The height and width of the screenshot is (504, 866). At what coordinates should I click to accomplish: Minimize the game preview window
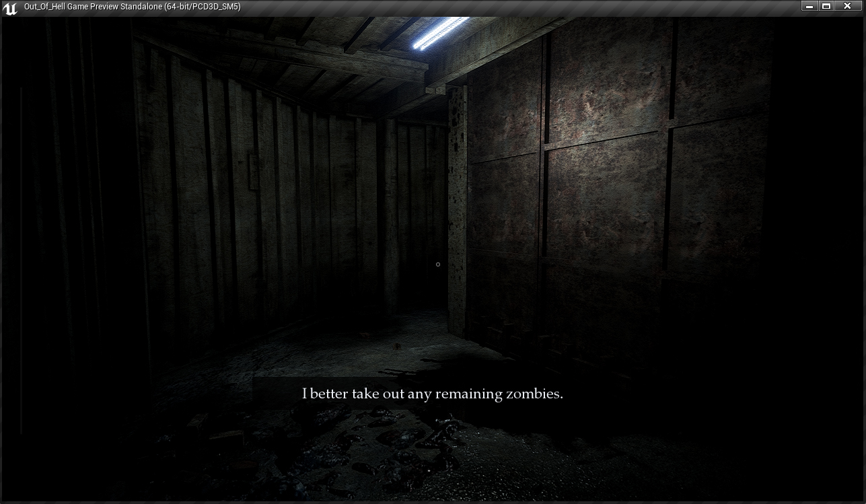[x=809, y=6]
